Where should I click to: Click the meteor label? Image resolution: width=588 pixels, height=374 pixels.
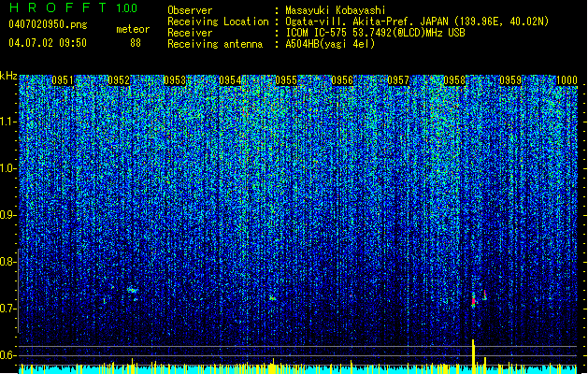[x=133, y=29]
